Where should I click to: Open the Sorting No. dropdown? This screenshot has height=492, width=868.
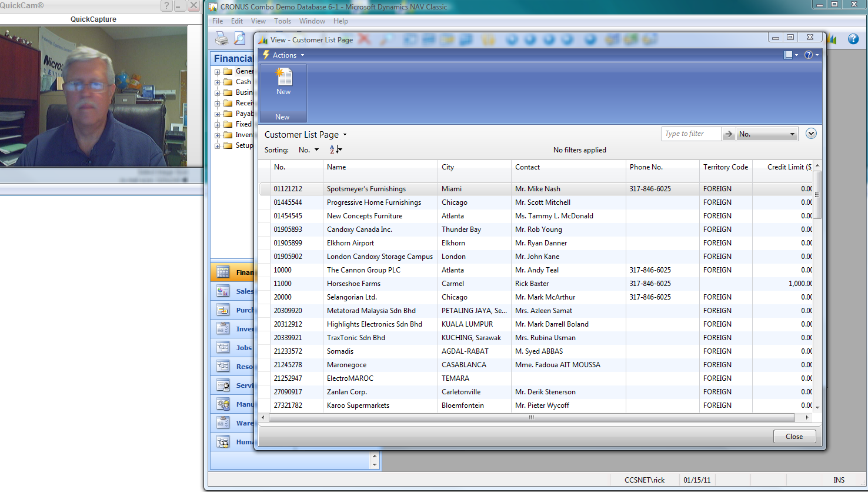(x=309, y=150)
